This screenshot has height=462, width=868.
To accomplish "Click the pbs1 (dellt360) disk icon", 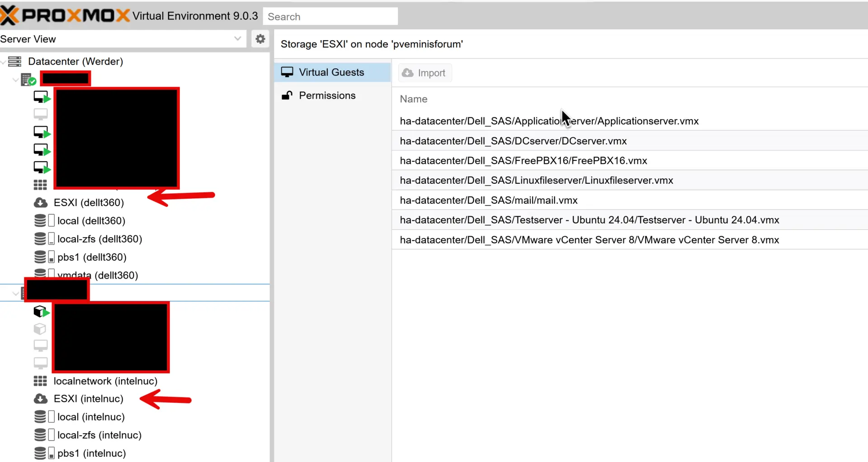I will coord(44,257).
